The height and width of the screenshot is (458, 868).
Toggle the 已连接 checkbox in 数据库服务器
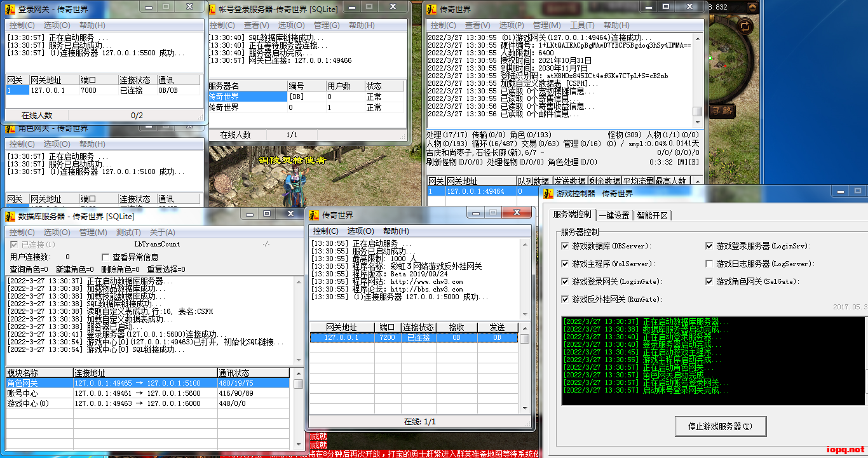(14, 245)
